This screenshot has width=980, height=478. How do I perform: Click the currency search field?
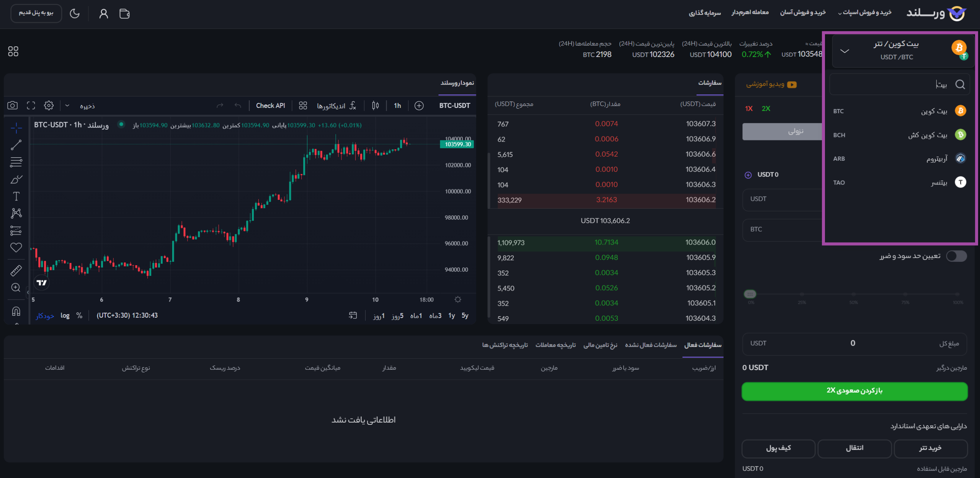pos(900,84)
